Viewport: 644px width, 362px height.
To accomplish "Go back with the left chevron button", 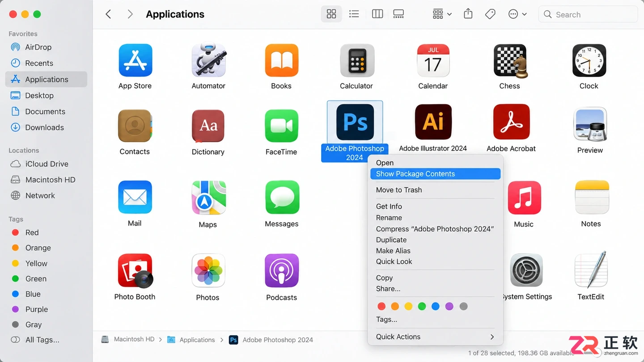I will pos(108,14).
